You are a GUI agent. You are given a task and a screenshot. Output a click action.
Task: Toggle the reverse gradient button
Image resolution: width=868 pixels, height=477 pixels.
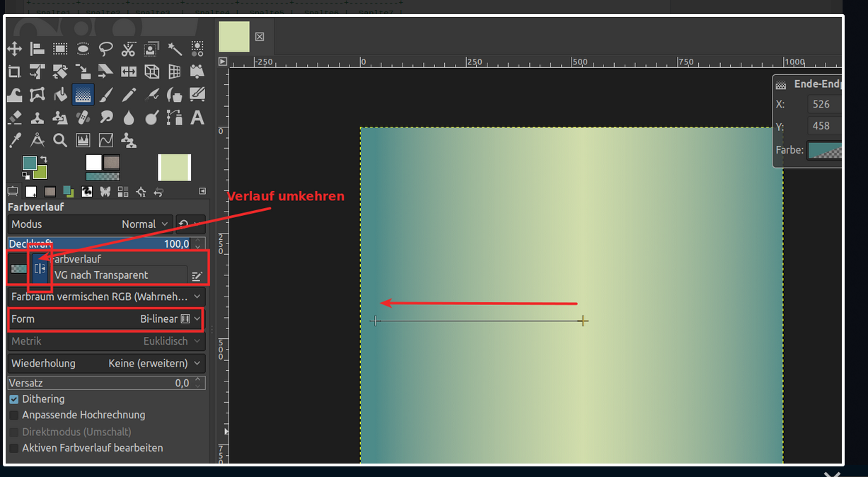tap(40, 268)
